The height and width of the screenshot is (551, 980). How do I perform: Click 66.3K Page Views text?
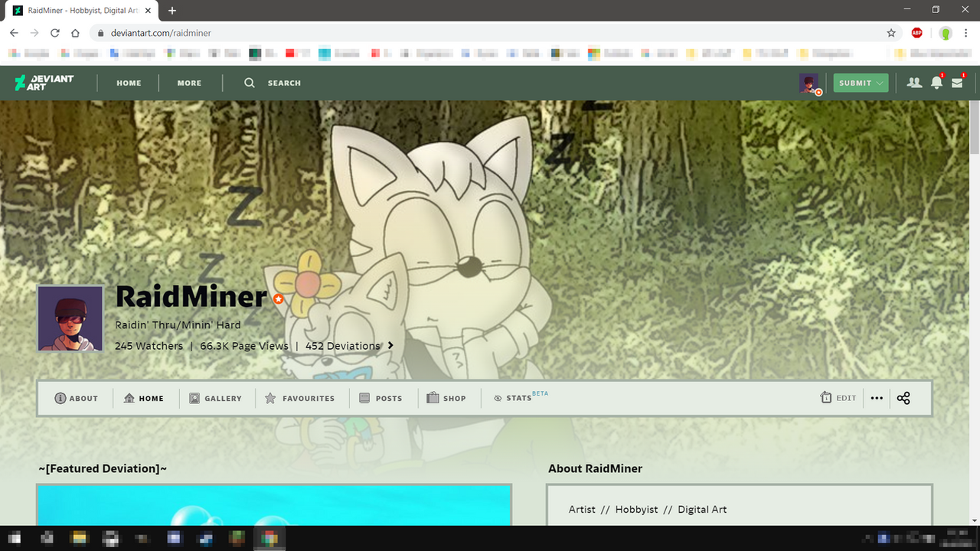(244, 346)
